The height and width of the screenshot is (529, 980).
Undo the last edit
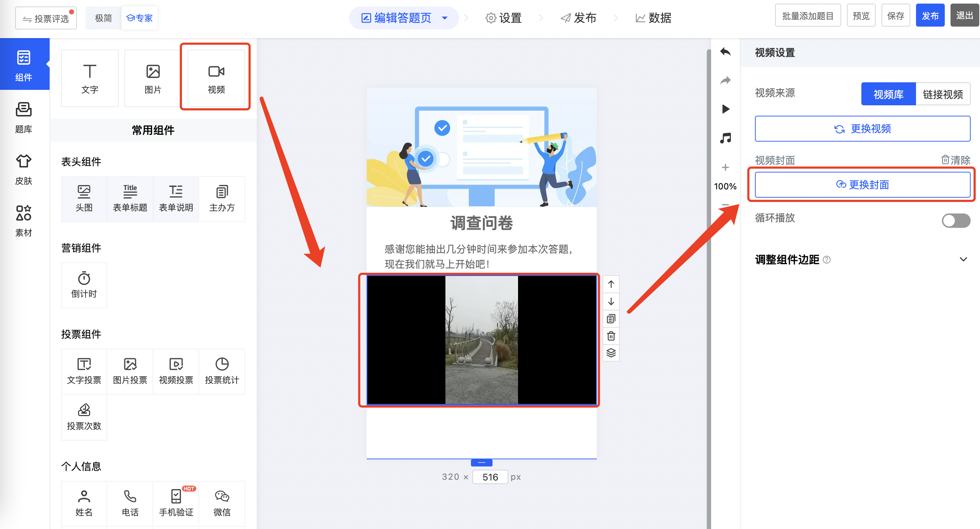[725, 51]
